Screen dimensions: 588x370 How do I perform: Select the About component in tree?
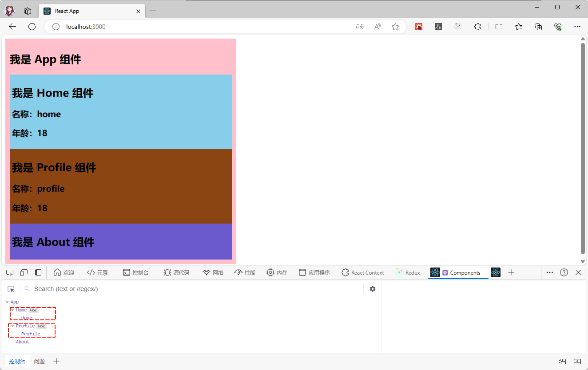(x=23, y=342)
